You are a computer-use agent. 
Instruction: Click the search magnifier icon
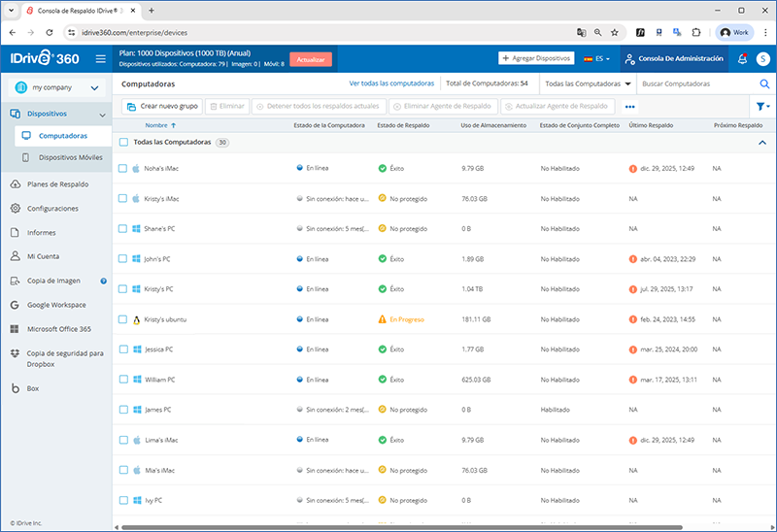click(763, 83)
